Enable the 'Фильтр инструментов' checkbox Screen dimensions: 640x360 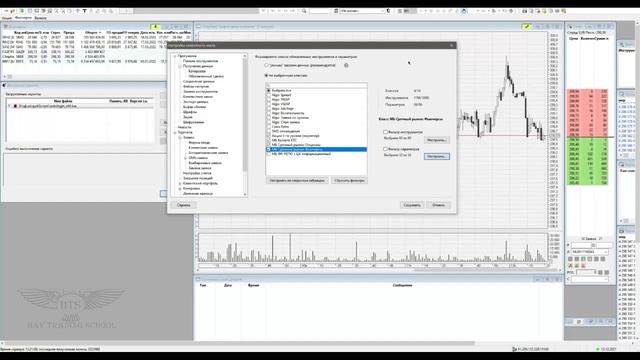[x=385, y=132]
